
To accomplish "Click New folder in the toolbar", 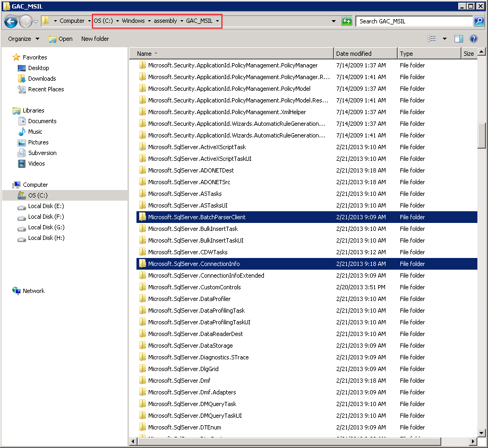I will pyautogui.click(x=95, y=39).
